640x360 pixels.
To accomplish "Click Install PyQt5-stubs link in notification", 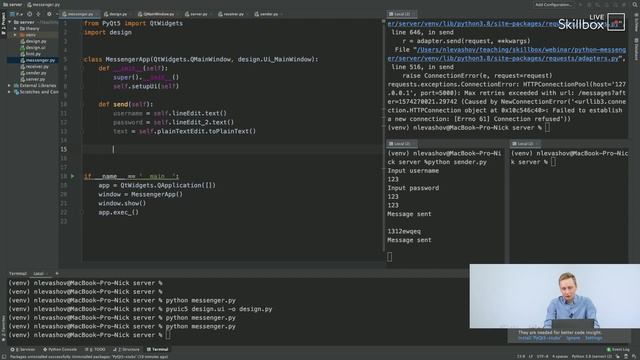I will (539, 338).
